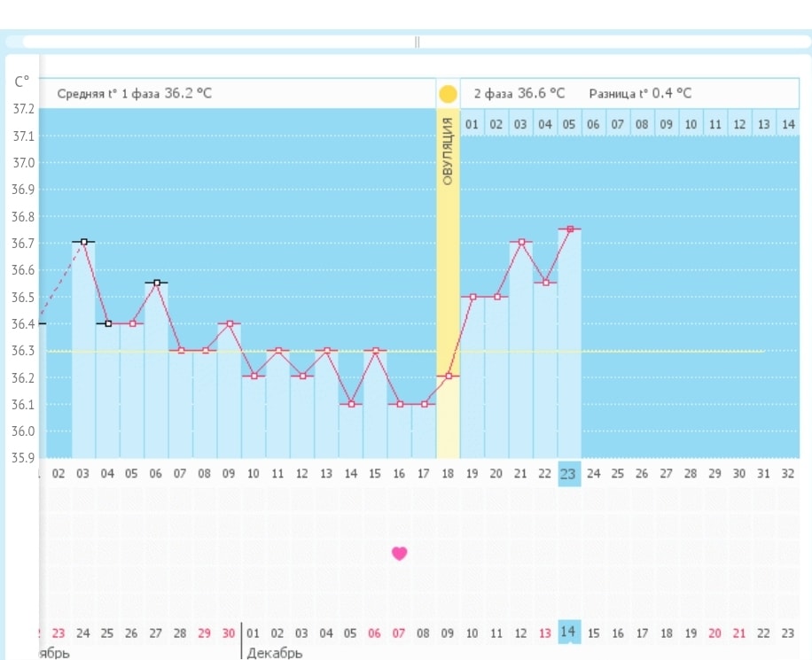
Task: Click calendar date 01 of Декабрь
Action: 253,633
